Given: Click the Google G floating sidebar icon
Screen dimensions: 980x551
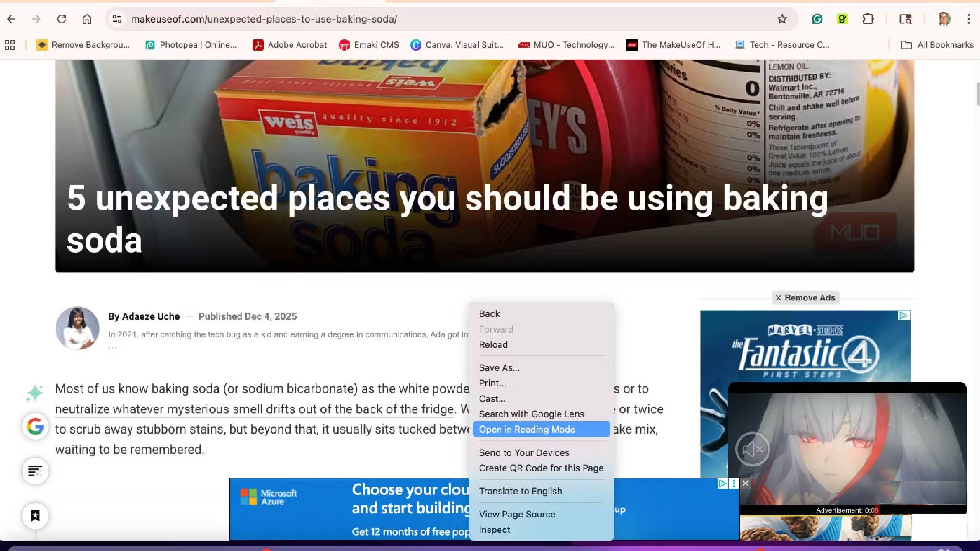Looking at the screenshot, I should tap(35, 426).
